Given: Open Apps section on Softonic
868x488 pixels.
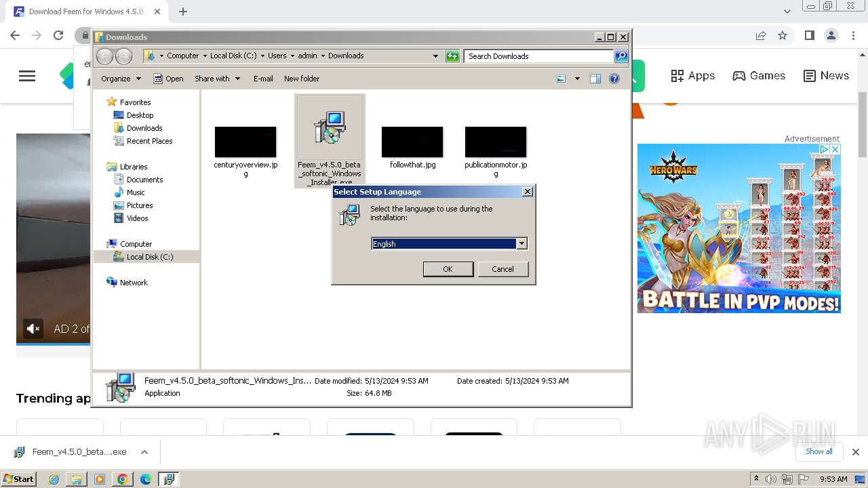Looking at the screenshot, I should [692, 76].
